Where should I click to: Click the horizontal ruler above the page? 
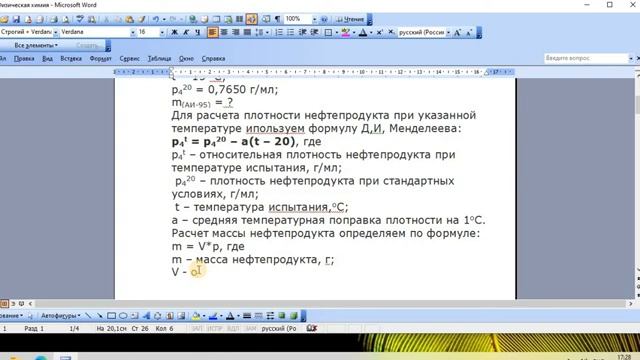click(x=314, y=72)
